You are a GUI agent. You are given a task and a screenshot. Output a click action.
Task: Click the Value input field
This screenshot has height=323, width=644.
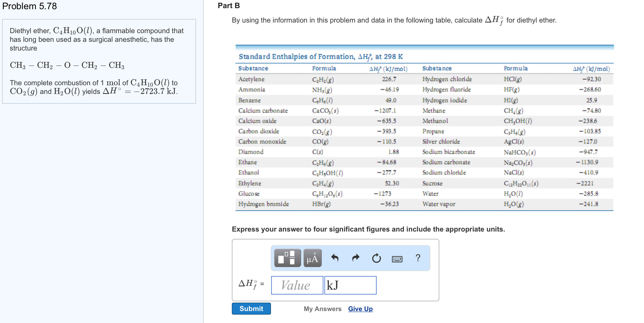(x=297, y=285)
